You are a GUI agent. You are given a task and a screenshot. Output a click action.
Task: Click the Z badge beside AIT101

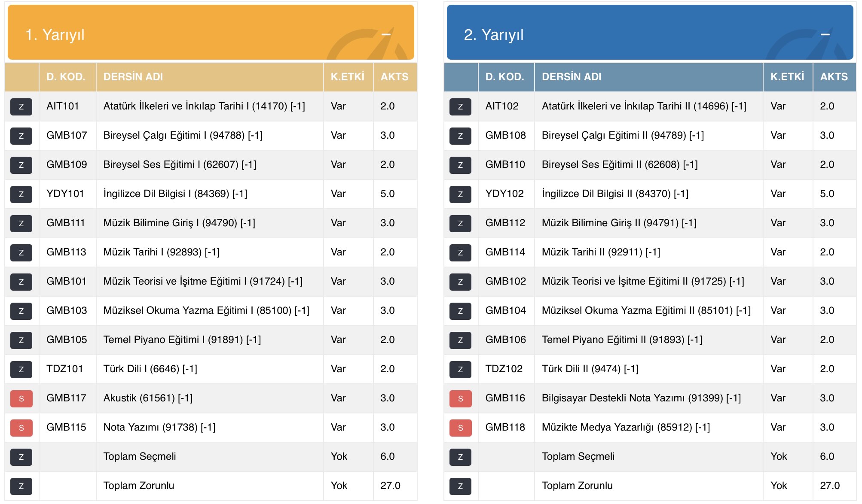point(21,107)
